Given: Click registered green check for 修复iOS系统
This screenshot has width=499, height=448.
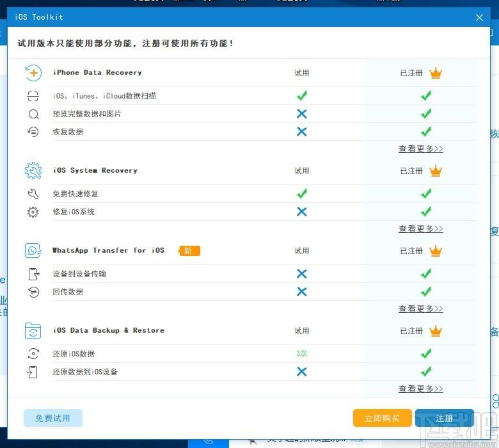Looking at the screenshot, I should 426,211.
